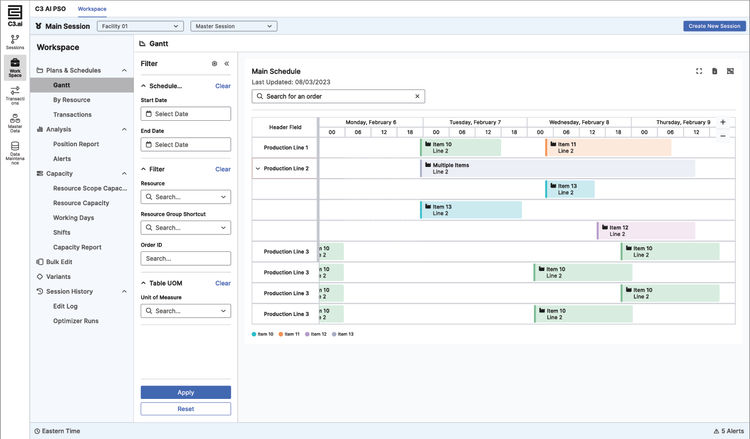Enter fullscreen mode for Main Schedule
Viewport: 750px width, 439px height.
[x=699, y=71]
